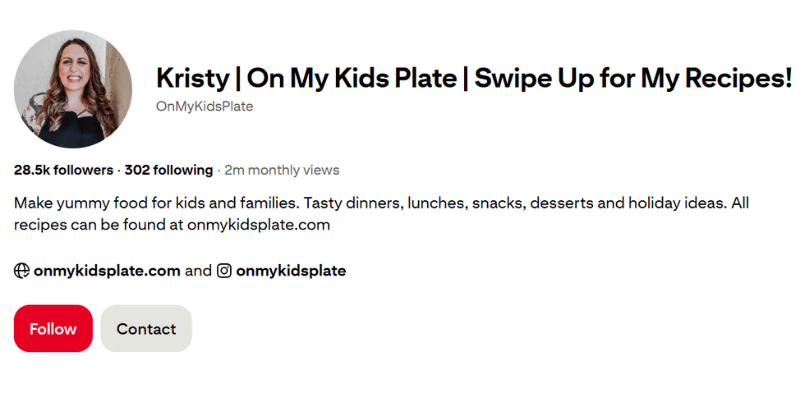Click the Contact button

click(x=146, y=329)
